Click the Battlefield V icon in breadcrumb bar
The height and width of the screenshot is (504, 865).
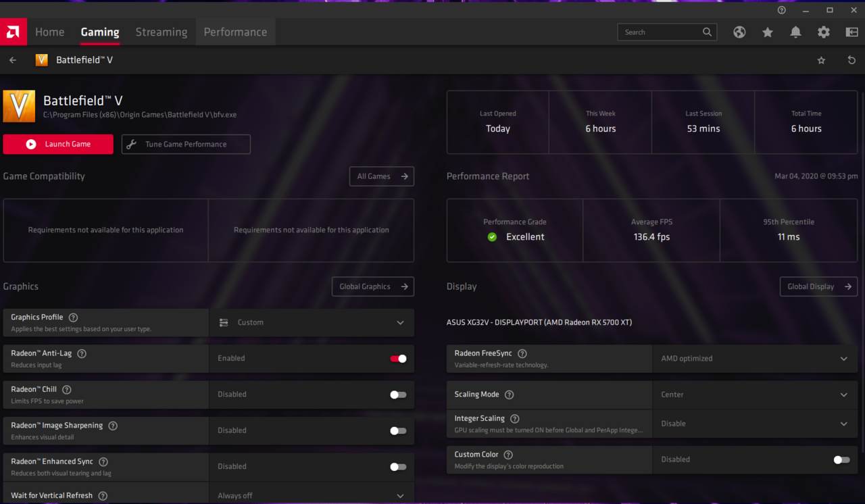pos(42,60)
